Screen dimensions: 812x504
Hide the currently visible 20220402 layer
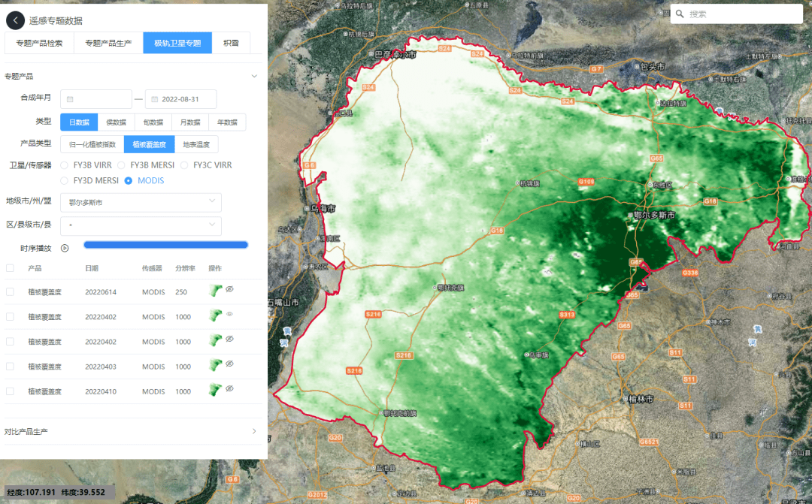229,314
